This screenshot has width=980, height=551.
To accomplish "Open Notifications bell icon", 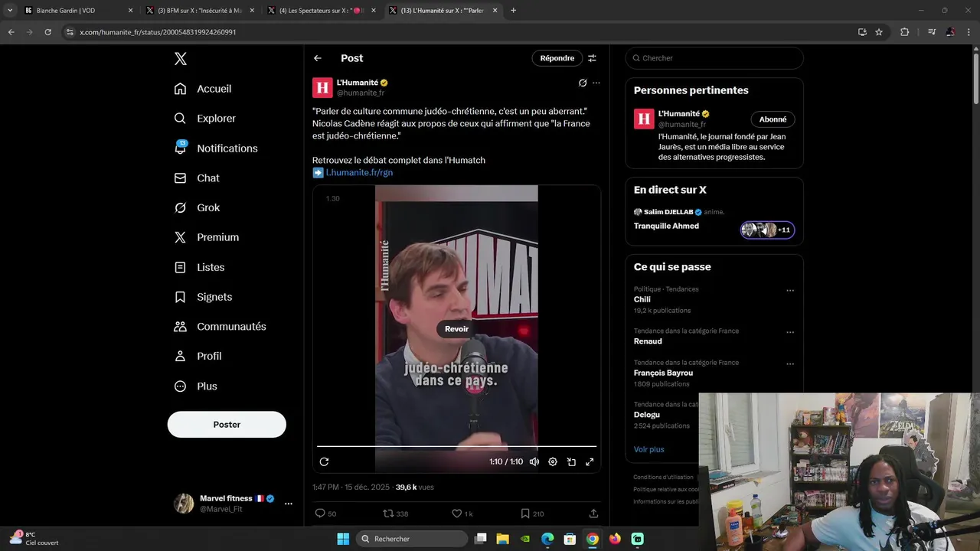I will pyautogui.click(x=180, y=148).
